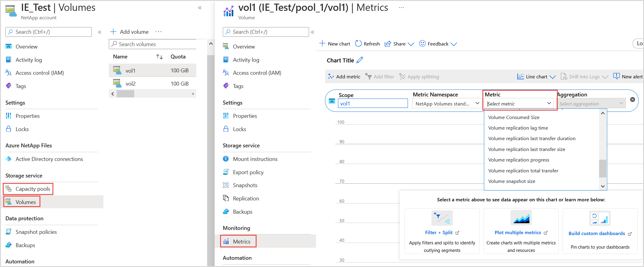Click the New chart plus icon
Image resolution: width=644 pixels, height=267 pixels.
click(x=322, y=44)
